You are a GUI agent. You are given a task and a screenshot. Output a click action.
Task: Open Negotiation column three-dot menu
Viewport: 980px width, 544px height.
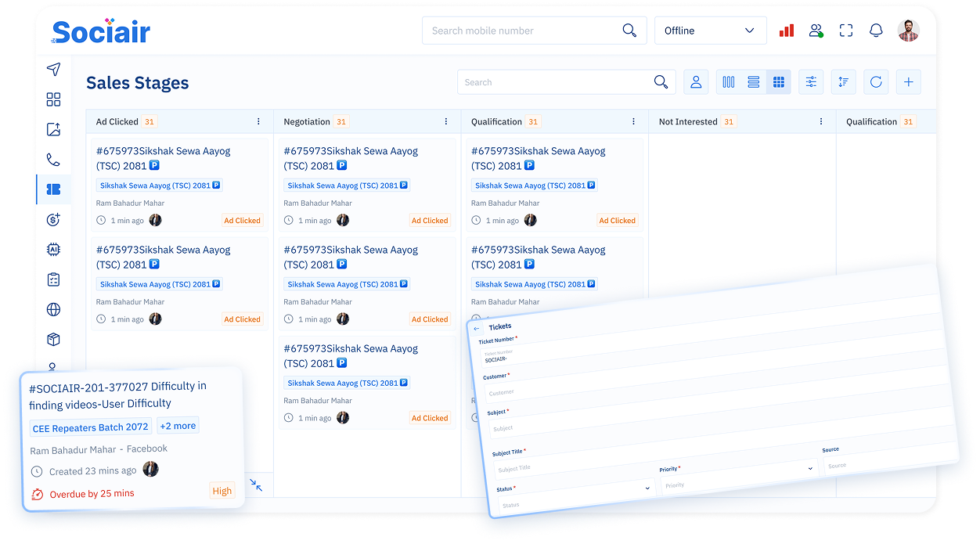tap(446, 121)
